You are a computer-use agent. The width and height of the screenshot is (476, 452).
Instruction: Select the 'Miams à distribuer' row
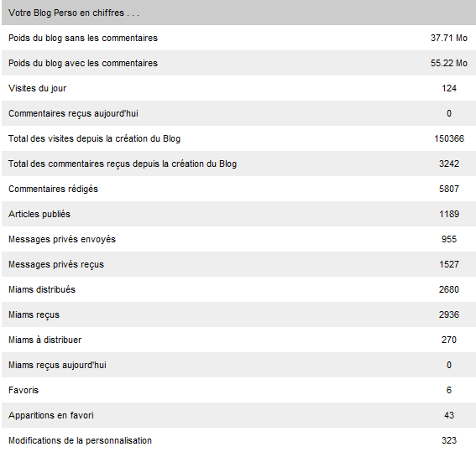pos(238,340)
